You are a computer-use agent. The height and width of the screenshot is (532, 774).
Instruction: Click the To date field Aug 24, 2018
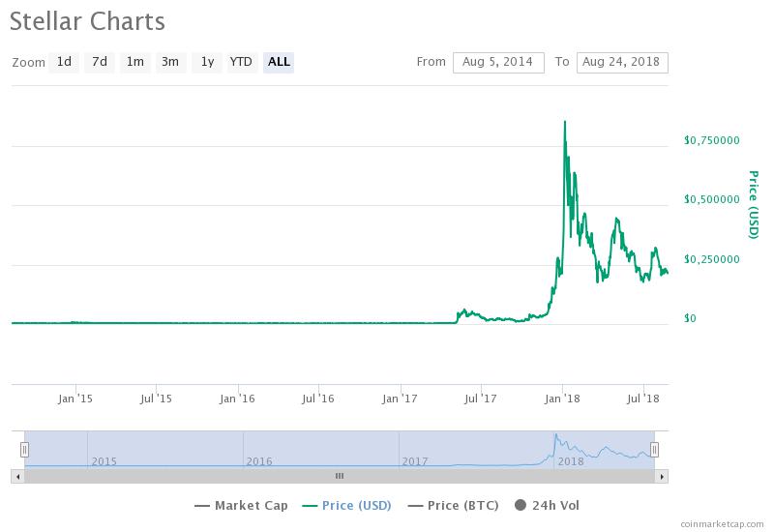point(622,63)
